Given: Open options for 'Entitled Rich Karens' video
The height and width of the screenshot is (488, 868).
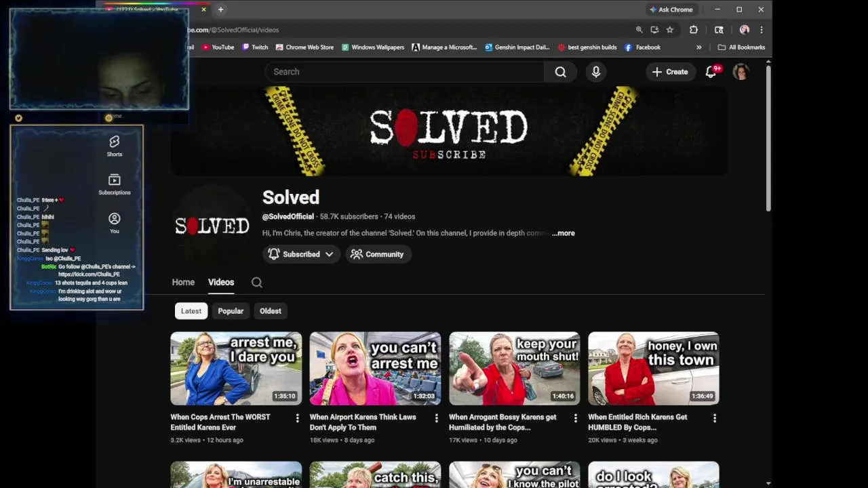Looking at the screenshot, I should click(x=714, y=418).
